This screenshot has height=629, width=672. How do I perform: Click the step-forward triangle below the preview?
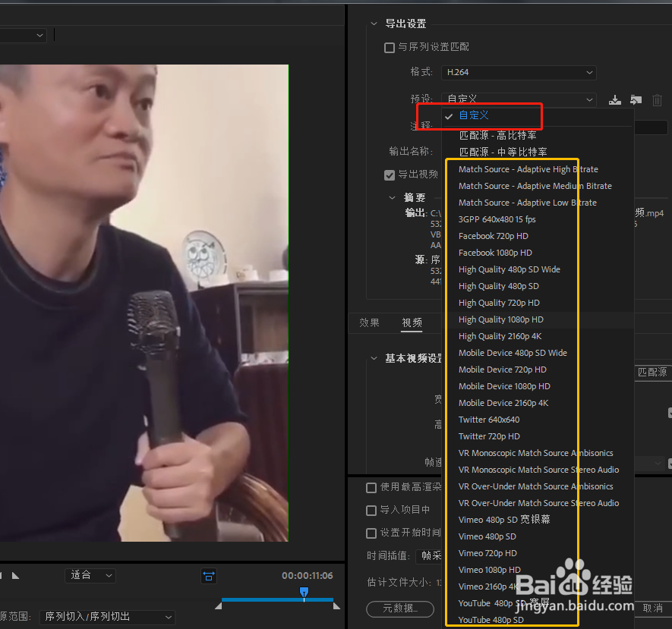point(16,576)
